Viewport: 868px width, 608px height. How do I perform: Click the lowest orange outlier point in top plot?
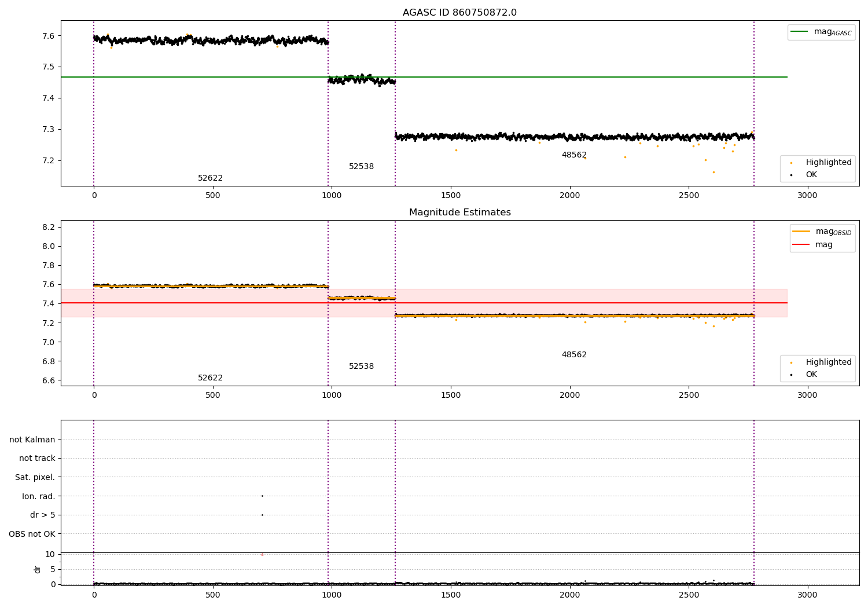click(x=713, y=172)
